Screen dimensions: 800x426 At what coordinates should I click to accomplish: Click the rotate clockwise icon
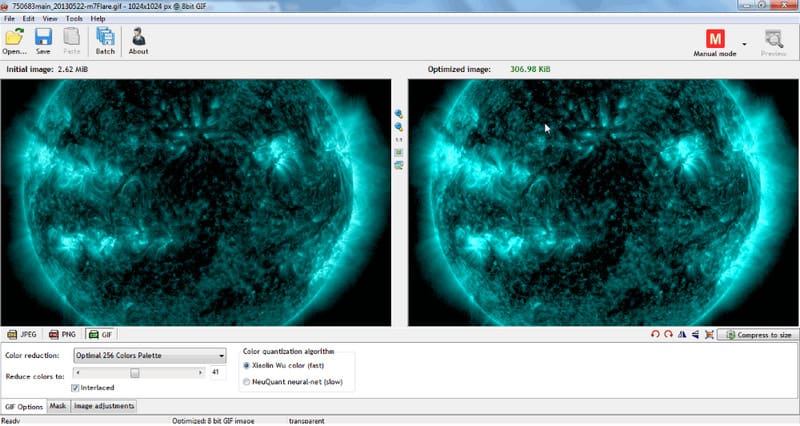click(668, 334)
